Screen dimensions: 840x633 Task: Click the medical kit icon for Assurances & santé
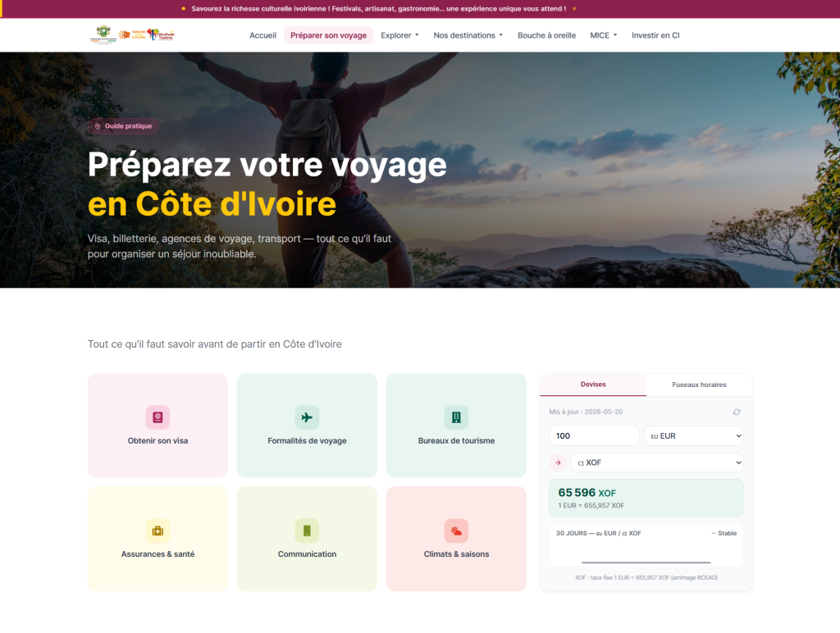(x=157, y=531)
